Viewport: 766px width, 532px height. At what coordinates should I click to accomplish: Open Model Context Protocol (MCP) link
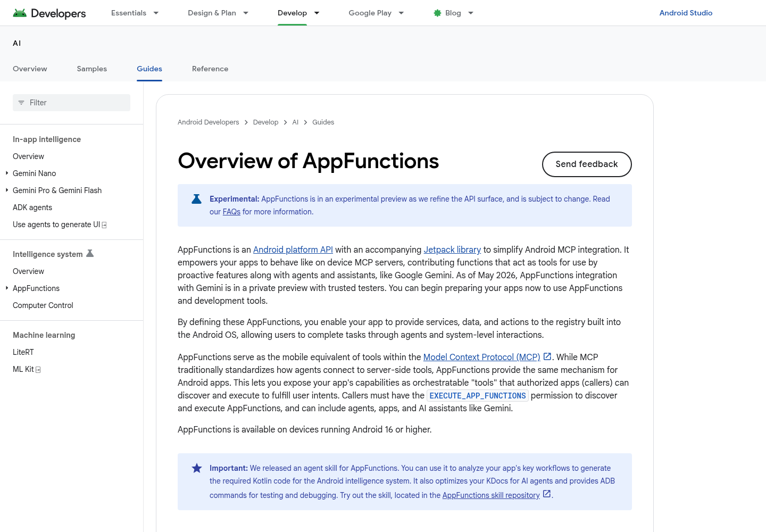pos(481,357)
